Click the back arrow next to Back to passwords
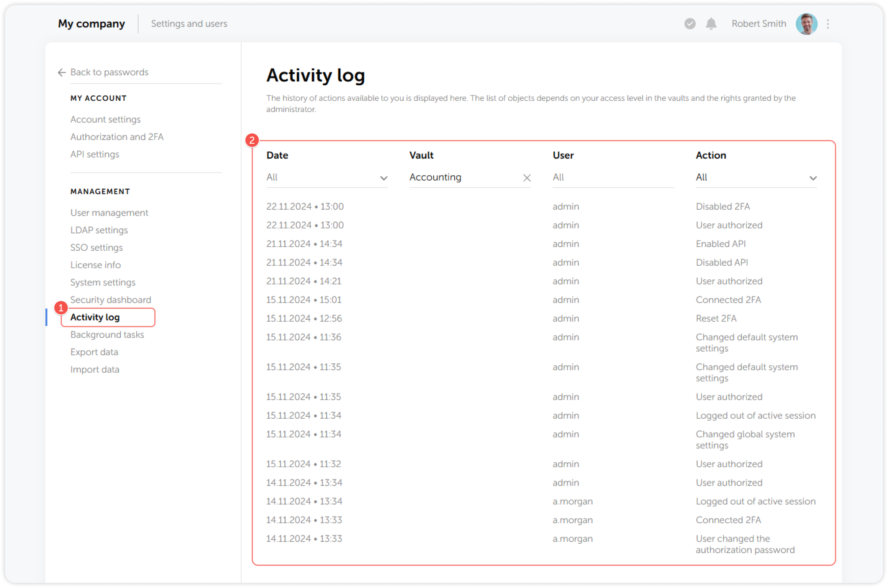Image resolution: width=888 pixels, height=588 pixels. coord(61,72)
